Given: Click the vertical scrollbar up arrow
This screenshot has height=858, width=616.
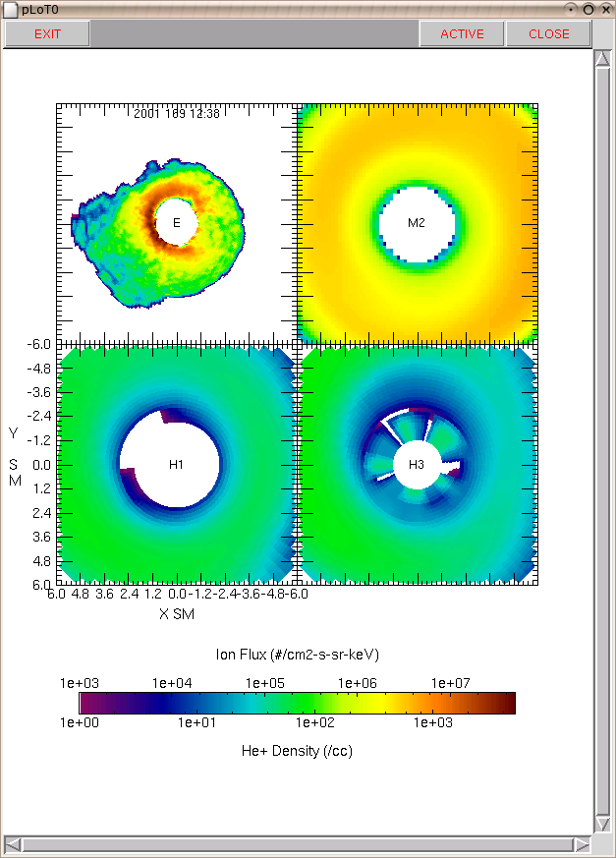Looking at the screenshot, I should [x=603, y=59].
